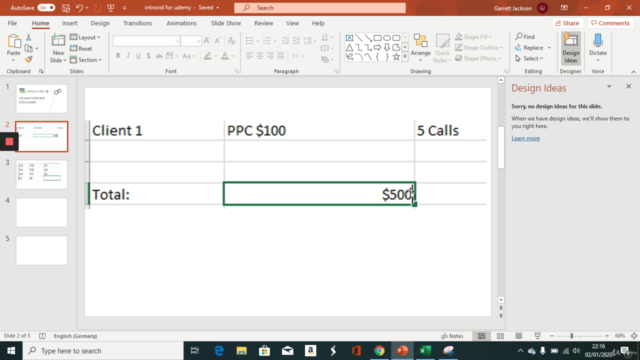Follow the Learn more link
This screenshot has height=360, width=640.
pos(526,138)
